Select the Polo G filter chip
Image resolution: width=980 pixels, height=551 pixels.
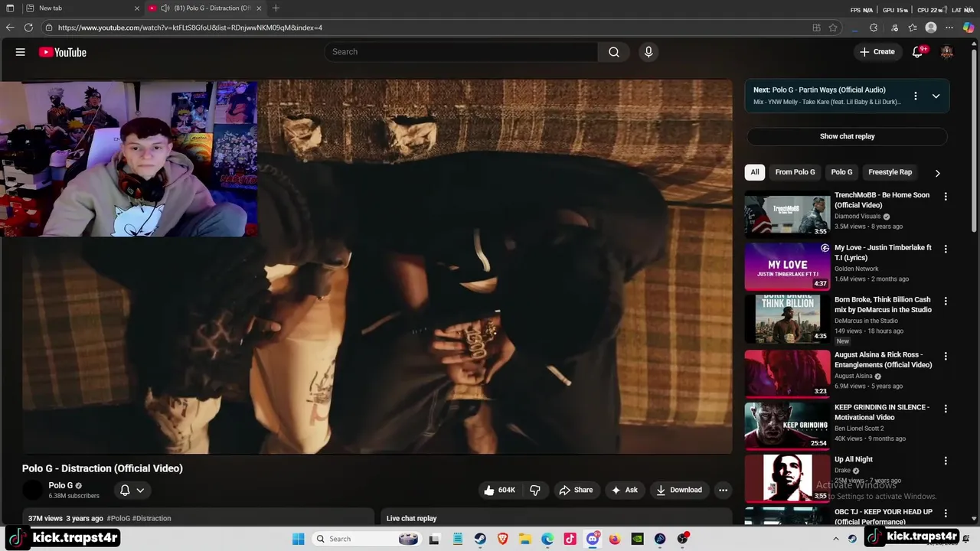coord(841,172)
